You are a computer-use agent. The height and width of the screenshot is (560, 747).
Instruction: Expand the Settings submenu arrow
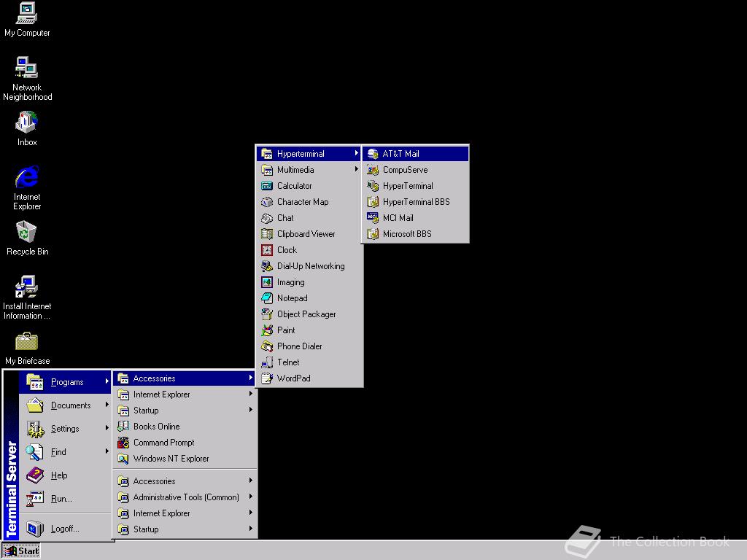107,427
